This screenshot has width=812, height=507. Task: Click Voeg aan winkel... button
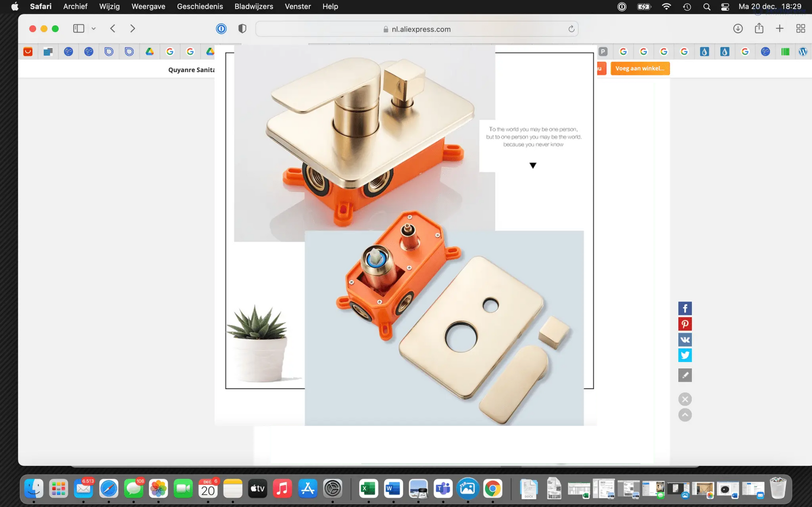(640, 68)
